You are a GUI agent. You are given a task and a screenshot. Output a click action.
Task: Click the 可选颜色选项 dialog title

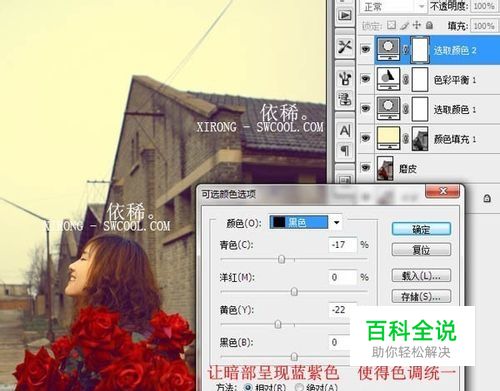(229, 194)
